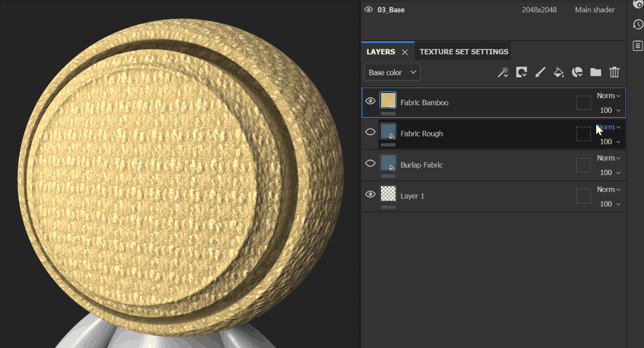Open Fabric Bamboo blend mode dropdown
Image resolution: width=644 pixels, height=348 pixels.
coord(609,96)
